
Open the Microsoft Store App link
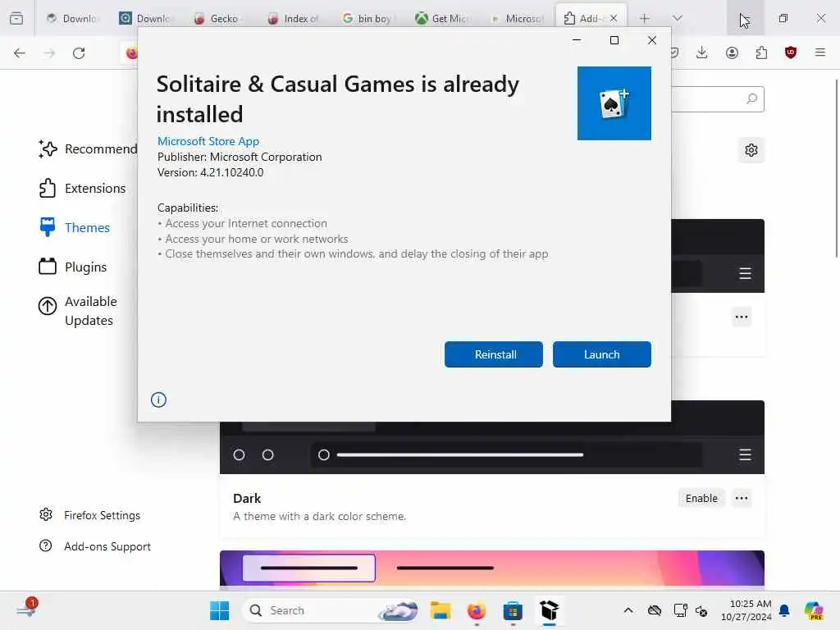click(208, 141)
